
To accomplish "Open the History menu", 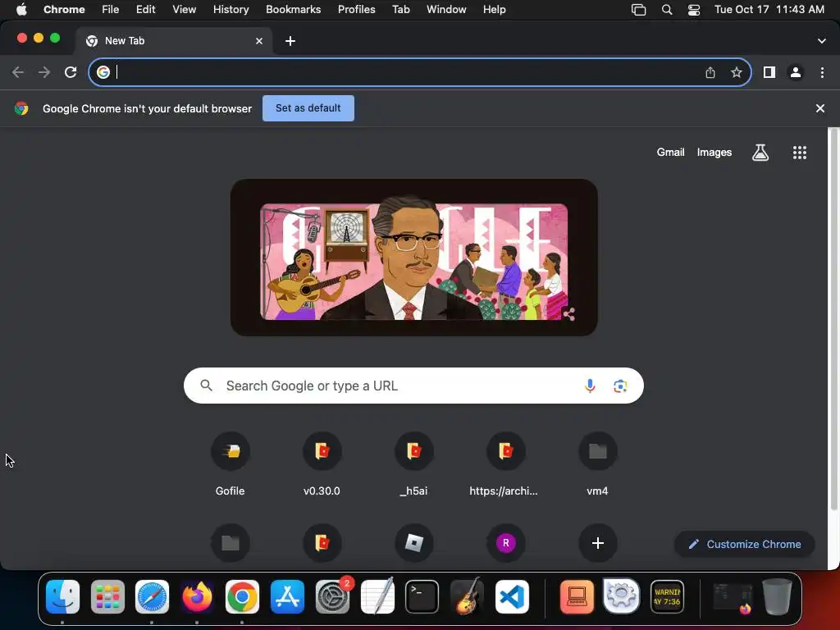I will coord(231,10).
